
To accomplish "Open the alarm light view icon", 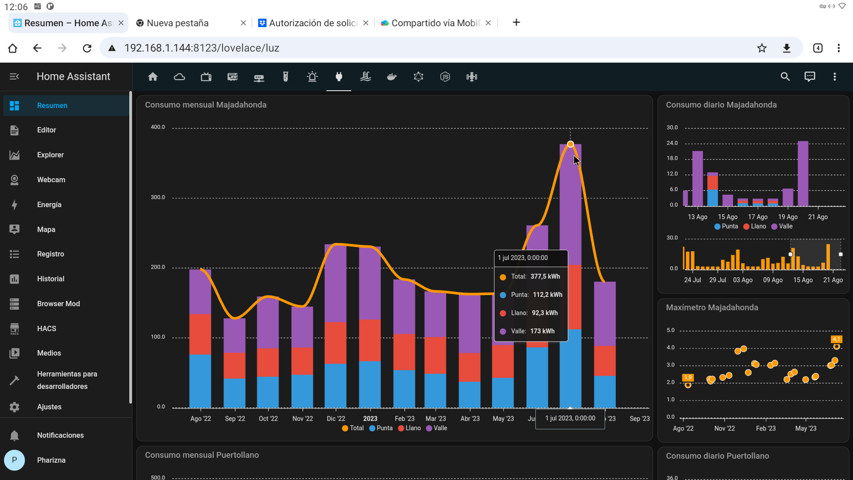I will (312, 77).
